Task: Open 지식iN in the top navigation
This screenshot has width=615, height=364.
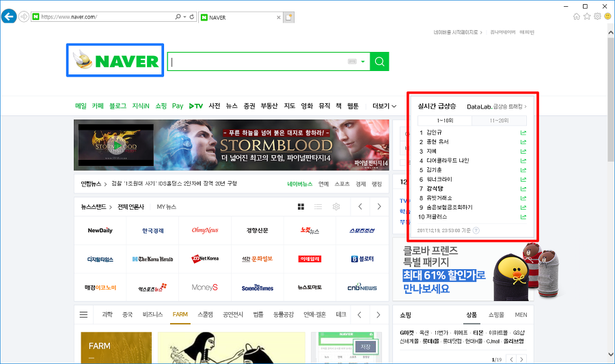Action: (x=141, y=106)
